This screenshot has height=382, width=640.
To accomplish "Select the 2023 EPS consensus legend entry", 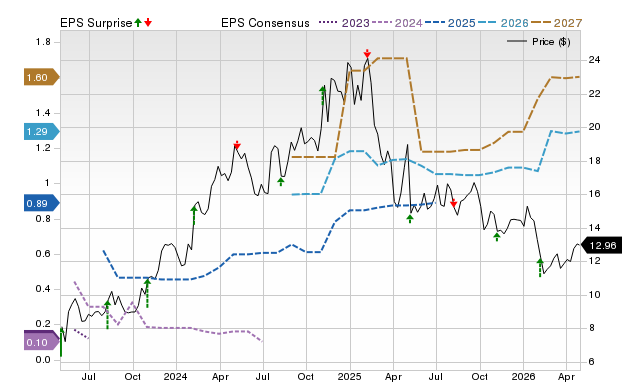I will pyautogui.click(x=344, y=23).
